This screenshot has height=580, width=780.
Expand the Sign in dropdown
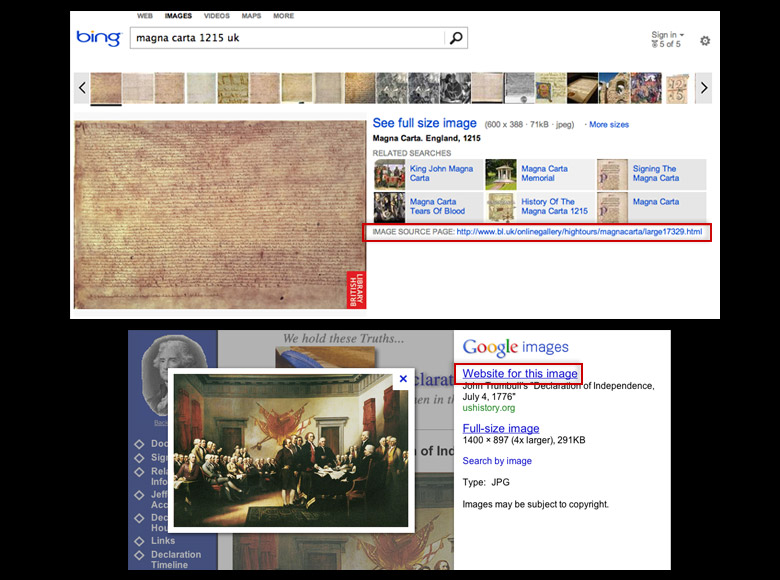[667, 35]
